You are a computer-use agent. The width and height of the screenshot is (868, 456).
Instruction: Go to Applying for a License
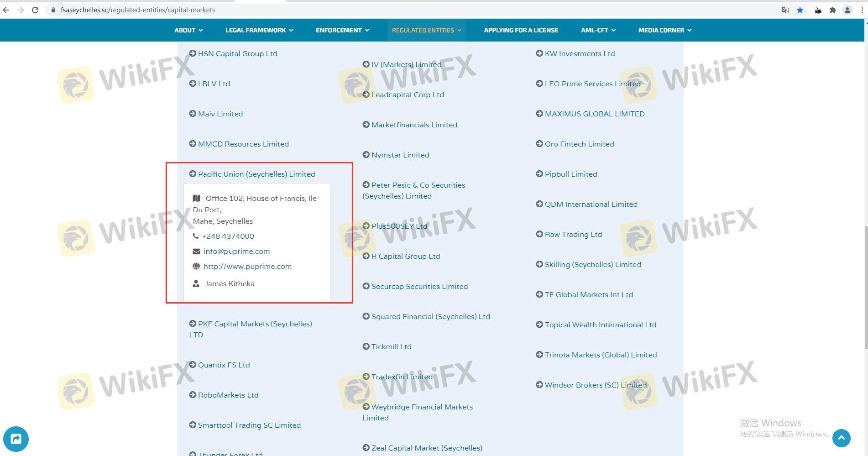521,30
